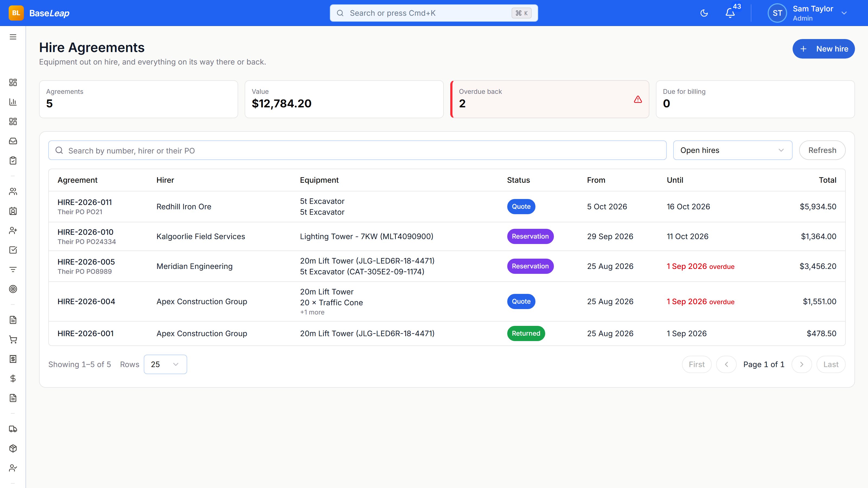868x488 pixels.
Task: Click Reservation badge for Kalgoorlie Field Services
Action: [530, 236]
